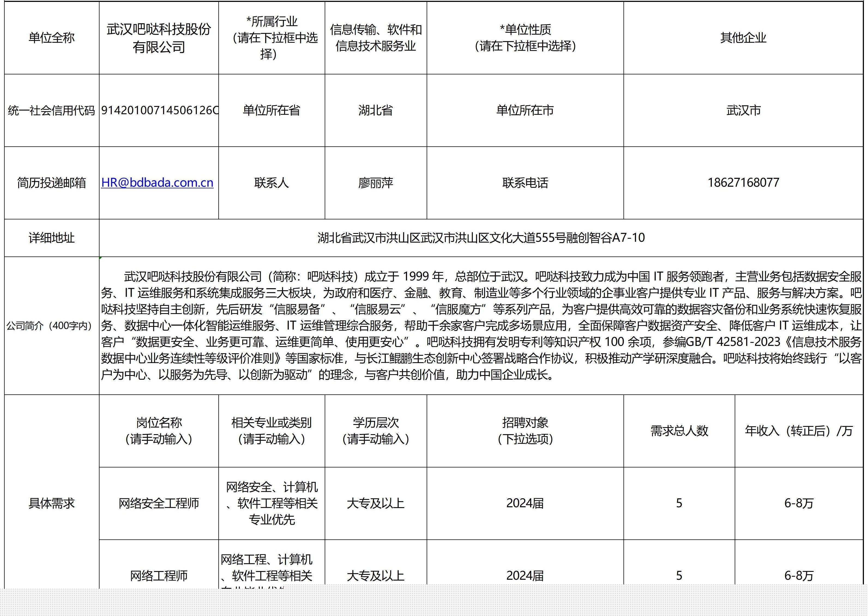Select the 网络工程师 position cell
Viewport: 868px width, 616px height.
159,576
